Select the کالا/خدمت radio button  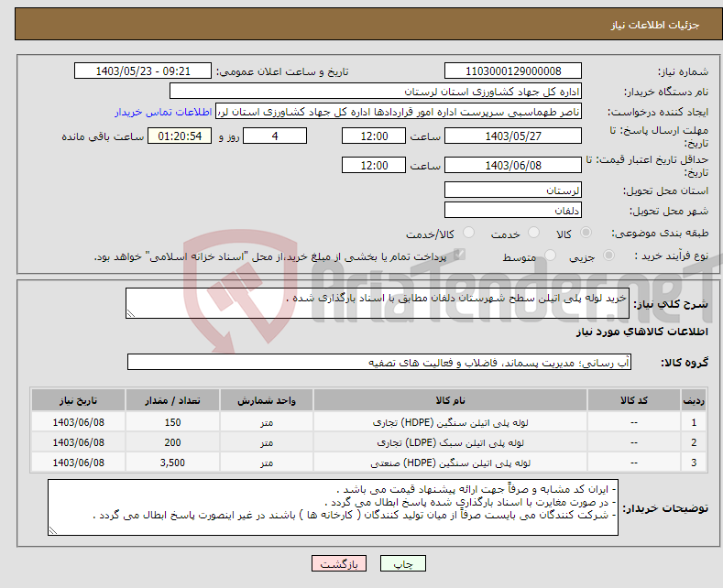click(x=468, y=233)
